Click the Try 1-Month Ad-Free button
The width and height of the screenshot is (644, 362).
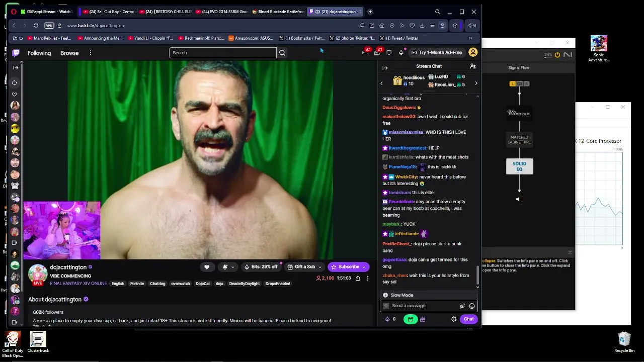click(x=437, y=53)
